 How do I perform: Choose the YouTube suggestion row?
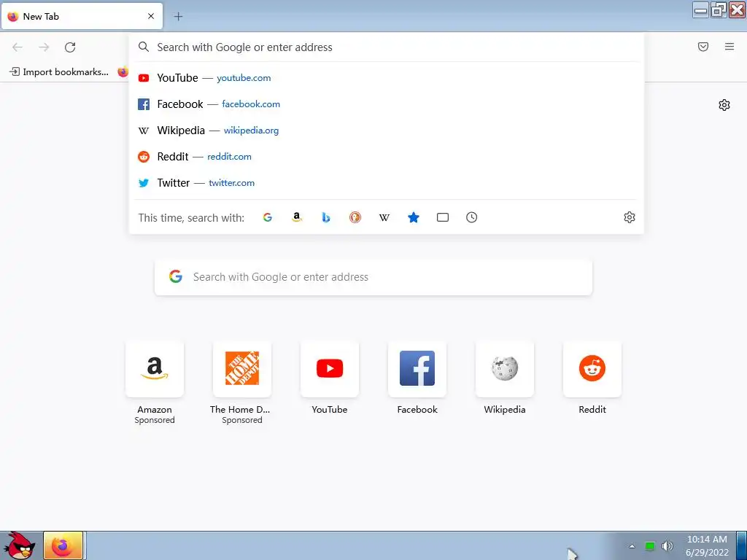(387, 78)
